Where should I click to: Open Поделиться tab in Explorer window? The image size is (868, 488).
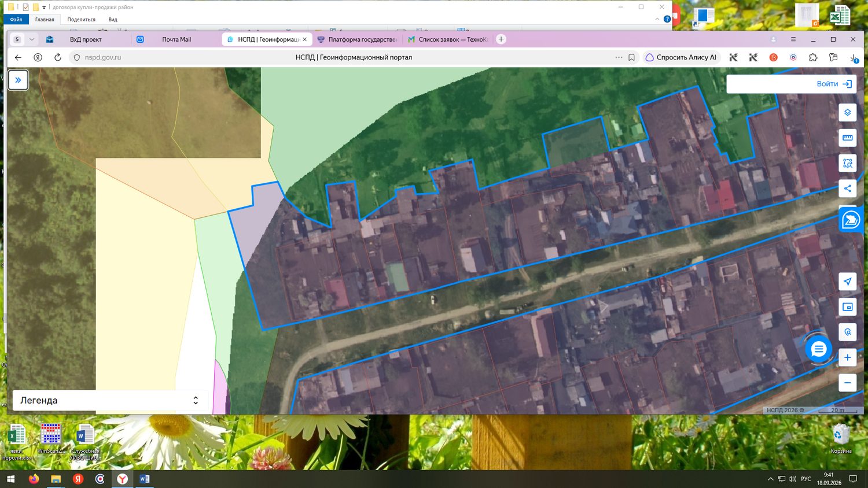[81, 19]
